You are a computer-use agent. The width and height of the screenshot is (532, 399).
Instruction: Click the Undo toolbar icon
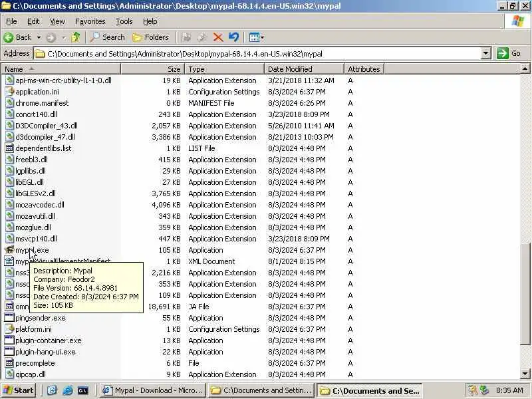point(233,37)
